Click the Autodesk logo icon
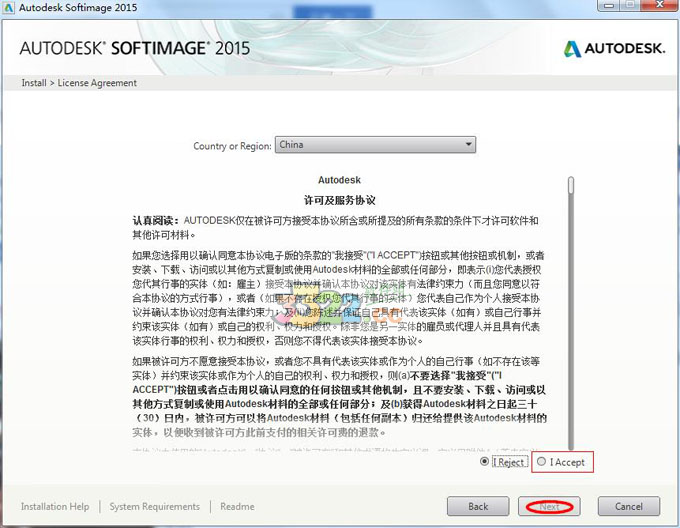This screenshot has height=528, width=680. point(572,49)
